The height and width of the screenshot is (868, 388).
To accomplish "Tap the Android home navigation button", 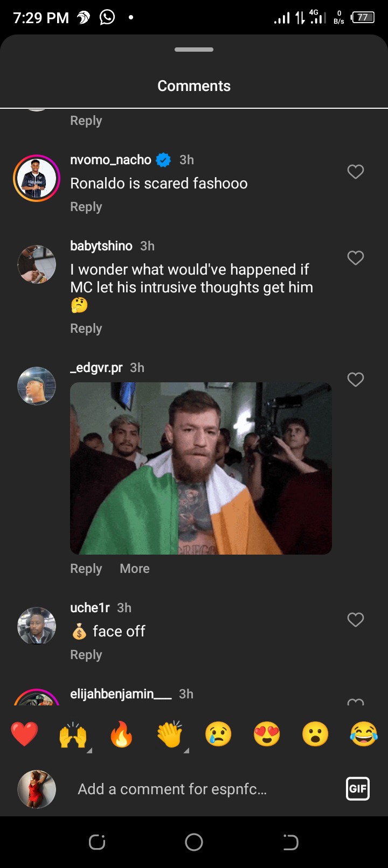I will click(x=194, y=842).
